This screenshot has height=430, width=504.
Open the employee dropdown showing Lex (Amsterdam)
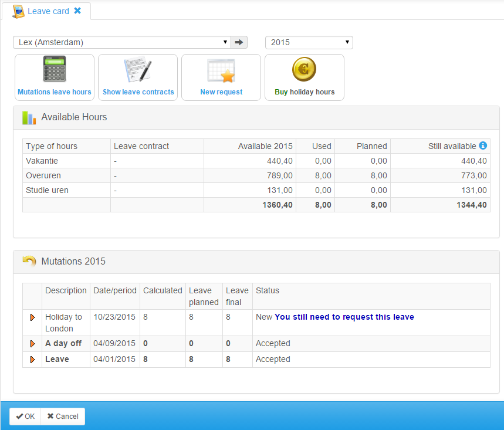(x=120, y=42)
